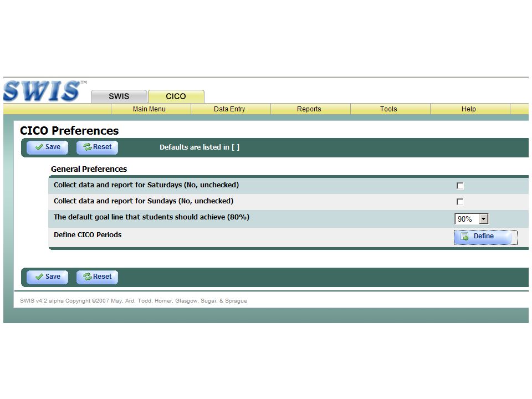Image resolution: width=532 pixels, height=399 pixels.
Task: Click the bottom Reset button
Action: [x=97, y=277]
